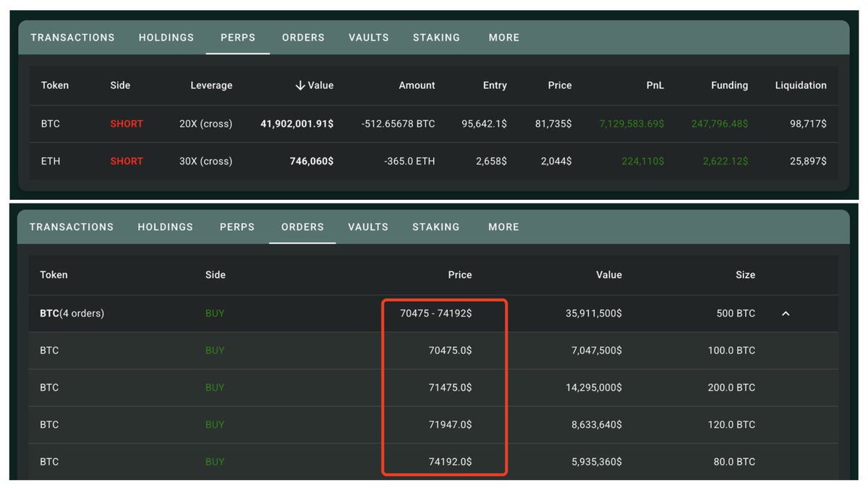Screen dimensions: 868x488
Task: Click the 81,735$ BTC price
Action: click(x=553, y=124)
